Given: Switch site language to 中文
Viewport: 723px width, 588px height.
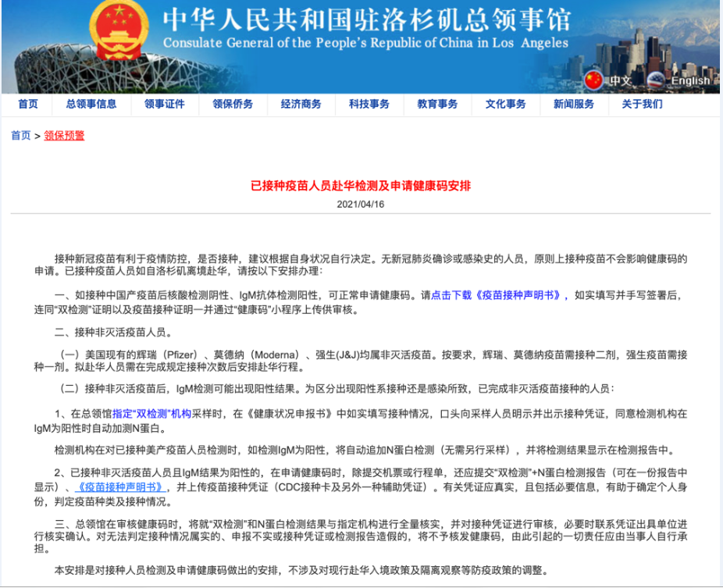Looking at the screenshot, I should coord(621,80).
